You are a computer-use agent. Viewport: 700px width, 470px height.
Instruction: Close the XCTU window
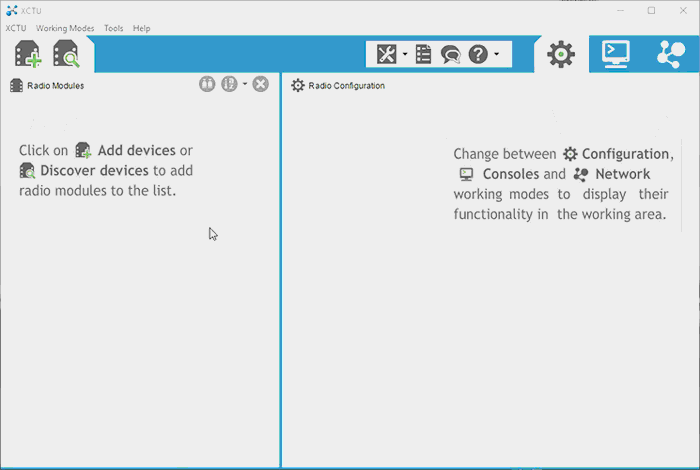pos(683,10)
